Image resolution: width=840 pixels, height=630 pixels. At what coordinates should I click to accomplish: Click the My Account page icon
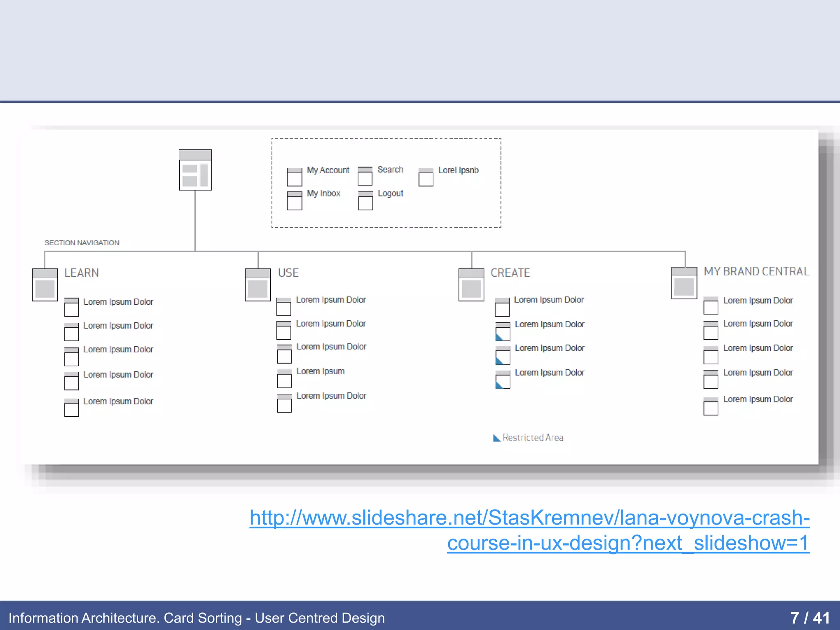(x=294, y=177)
